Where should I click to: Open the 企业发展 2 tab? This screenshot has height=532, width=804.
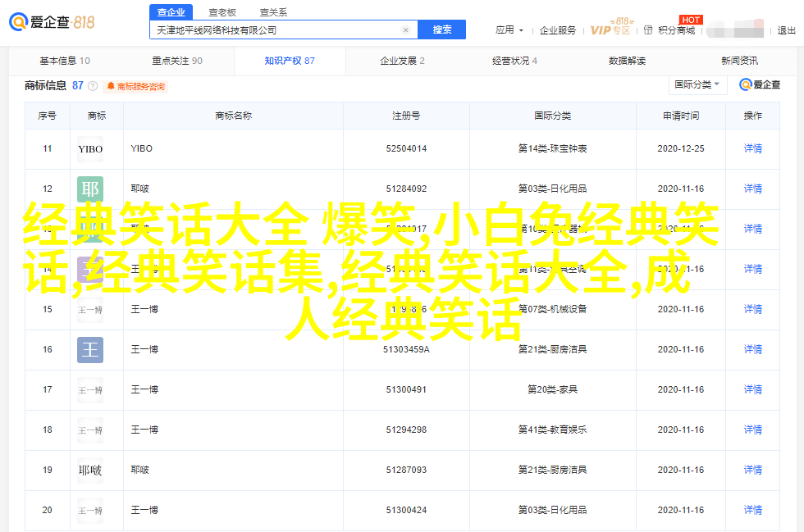coord(402,61)
